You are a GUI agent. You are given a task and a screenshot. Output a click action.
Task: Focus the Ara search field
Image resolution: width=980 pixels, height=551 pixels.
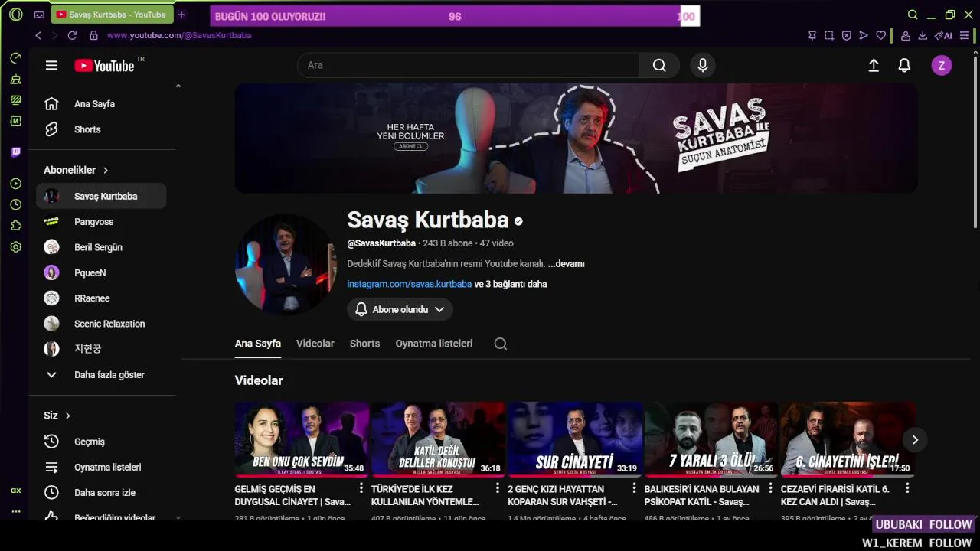pyautogui.click(x=468, y=65)
